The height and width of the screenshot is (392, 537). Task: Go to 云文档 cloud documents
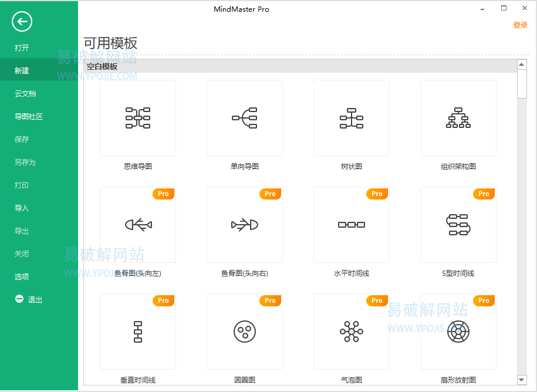(x=25, y=94)
